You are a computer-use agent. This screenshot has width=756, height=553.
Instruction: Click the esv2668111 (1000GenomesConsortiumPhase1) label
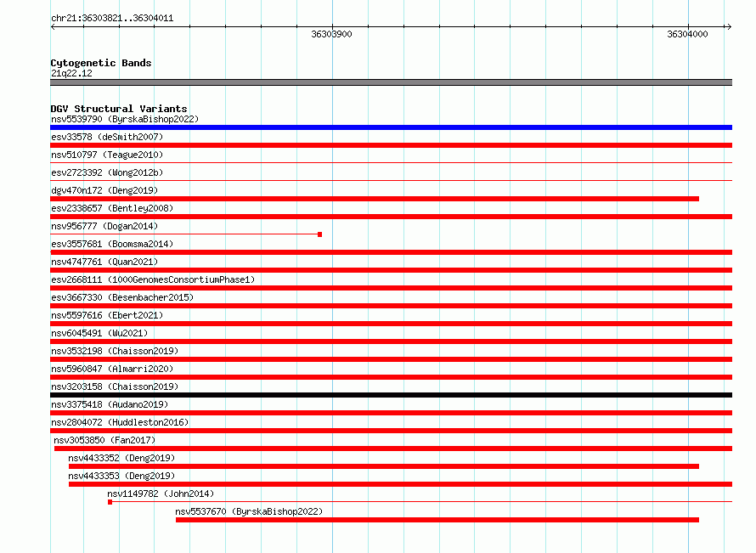point(153,279)
